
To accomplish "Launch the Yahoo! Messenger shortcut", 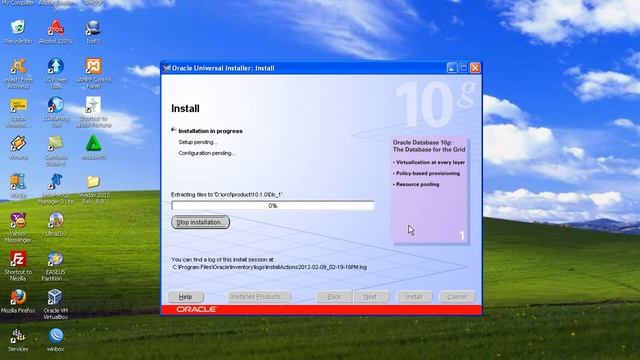I will tap(18, 227).
